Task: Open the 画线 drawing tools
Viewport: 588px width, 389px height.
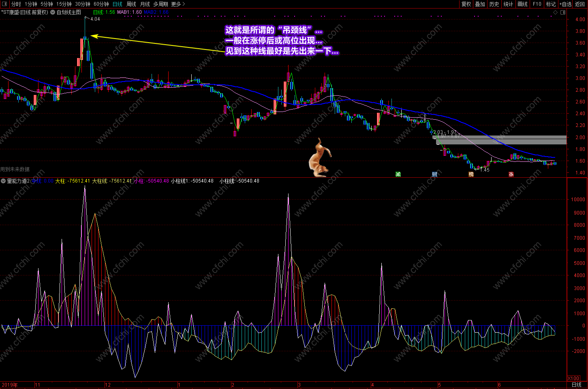Action: point(523,4)
